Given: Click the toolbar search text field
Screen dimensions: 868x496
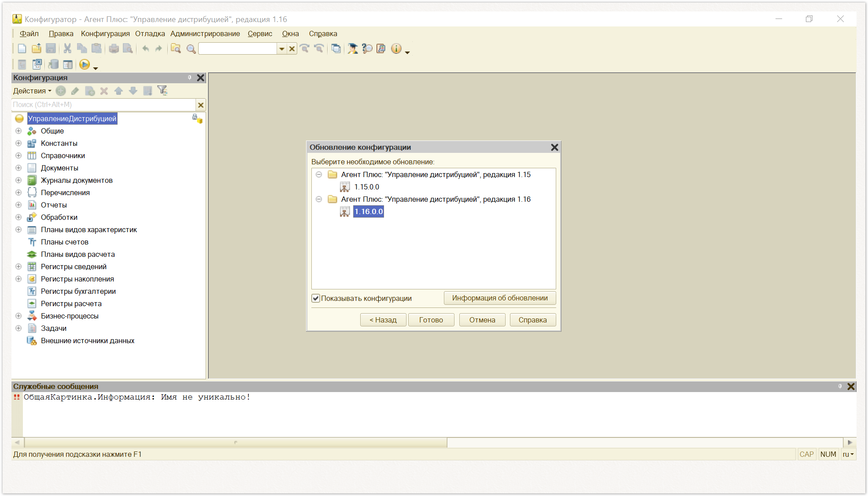Looking at the screenshot, I should click(238, 49).
